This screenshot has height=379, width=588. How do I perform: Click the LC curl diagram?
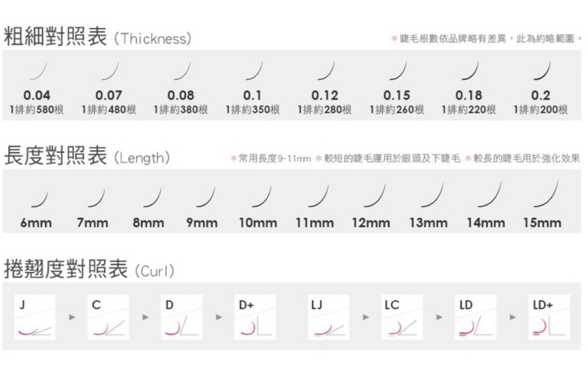click(x=402, y=317)
